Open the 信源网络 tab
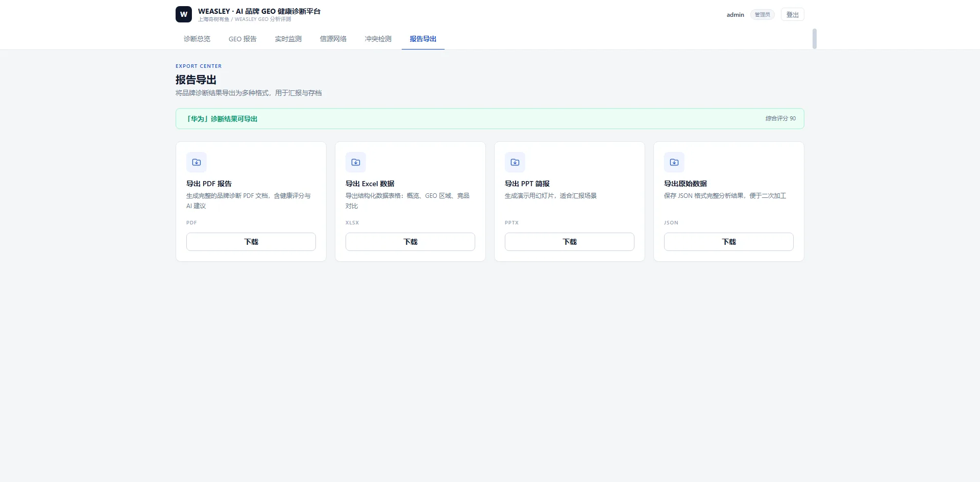The image size is (980, 482). coord(333,39)
